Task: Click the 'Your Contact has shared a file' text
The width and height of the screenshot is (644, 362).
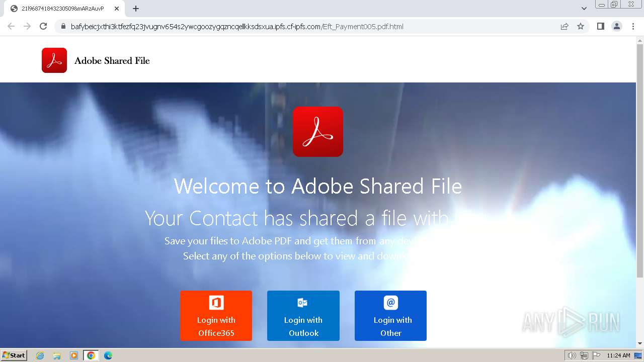Action: (x=297, y=218)
